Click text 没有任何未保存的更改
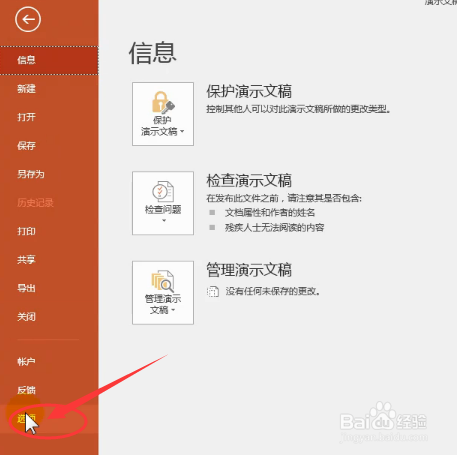Screen dimensions: 457x455 click(x=273, y=292)
